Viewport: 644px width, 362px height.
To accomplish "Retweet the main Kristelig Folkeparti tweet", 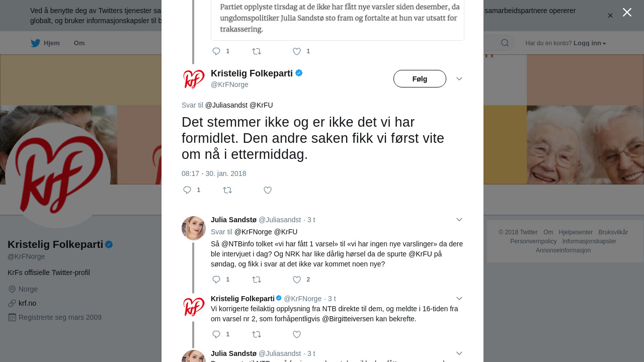I will click(x=227, y=190).
